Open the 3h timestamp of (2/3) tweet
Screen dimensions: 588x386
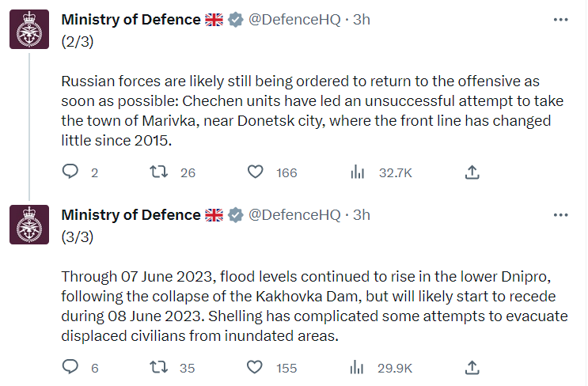(362, 20)
